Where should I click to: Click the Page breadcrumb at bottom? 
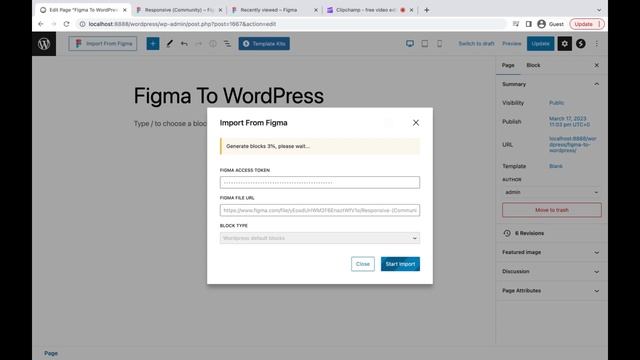point(51,353)
